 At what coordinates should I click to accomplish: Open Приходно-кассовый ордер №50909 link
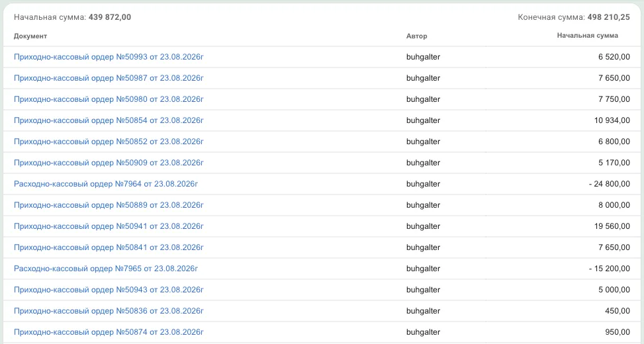pyautogui.click(x=109, y=163)
